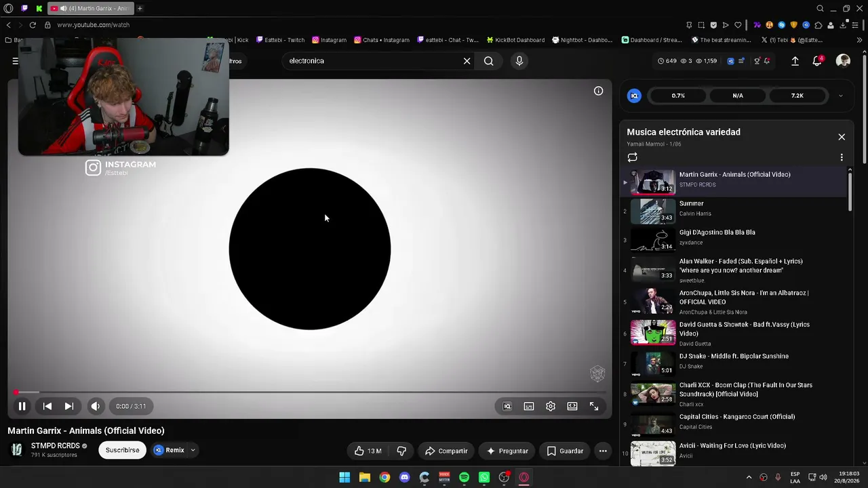The height and width of the screenshot is (488, 868).
Task: Switch to the Martin Garrix YouTube tab
Action: point(90,8)
